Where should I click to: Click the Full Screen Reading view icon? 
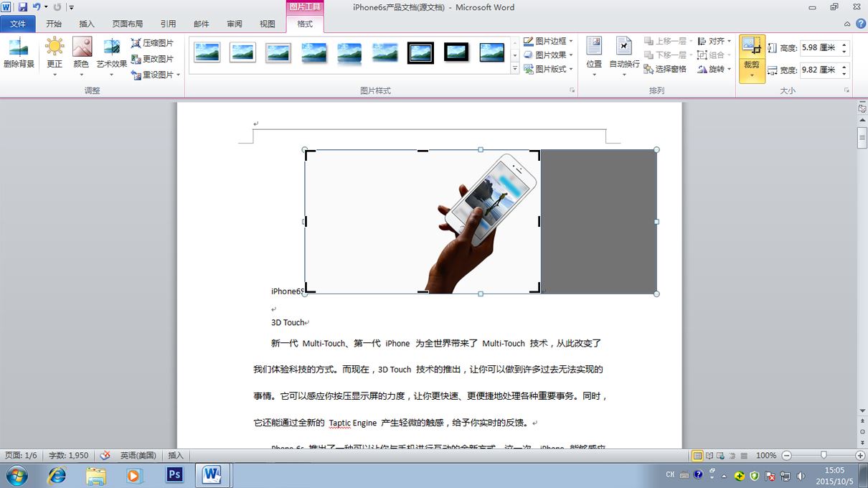point(709,456)
